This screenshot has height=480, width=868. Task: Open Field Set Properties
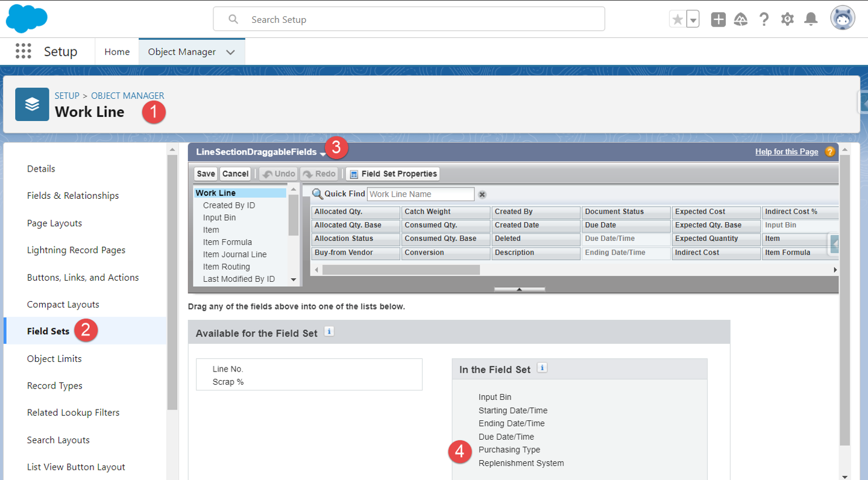point(393,174)
